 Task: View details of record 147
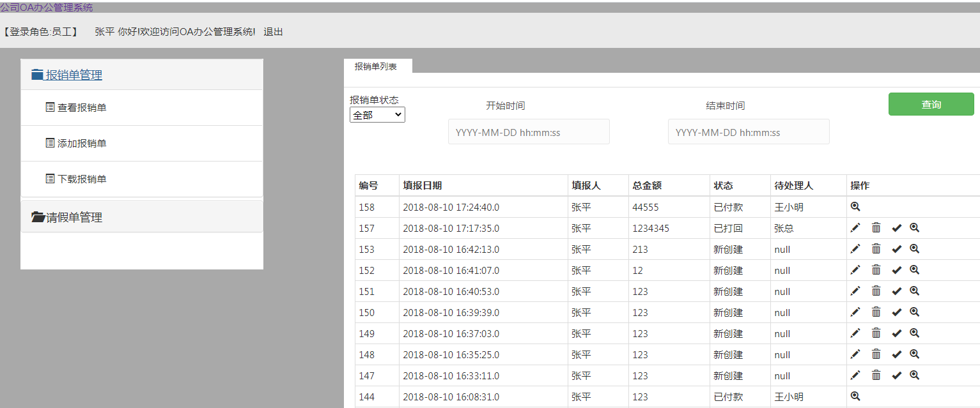tap(914, 375)
